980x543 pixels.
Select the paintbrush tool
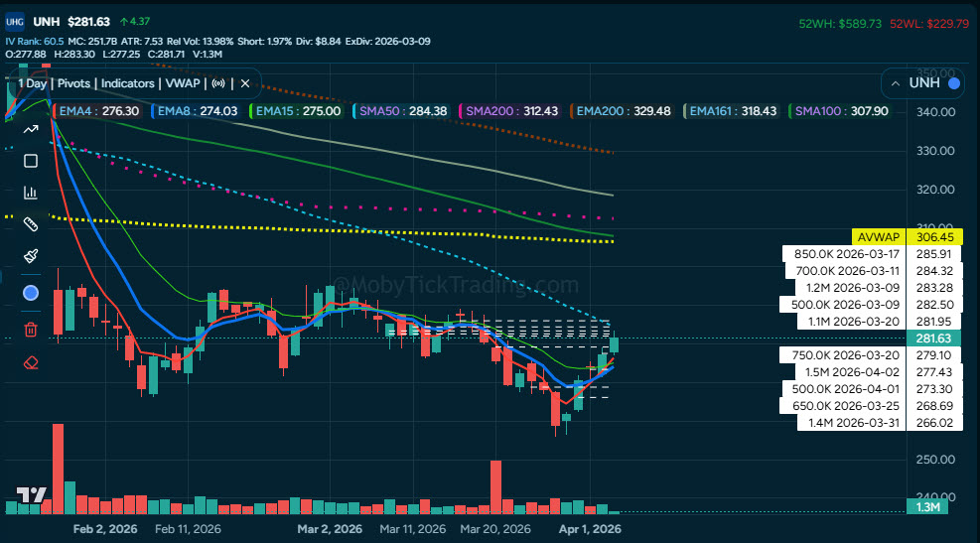click(30, 256)
